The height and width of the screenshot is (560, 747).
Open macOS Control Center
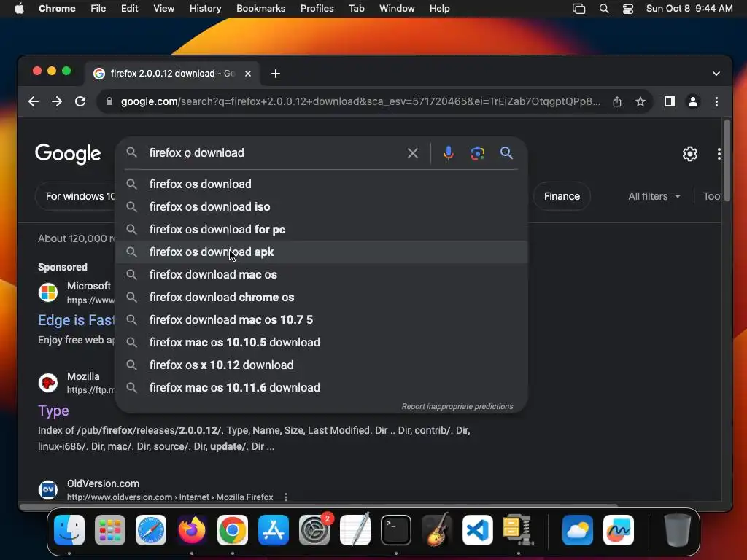(x=628, y=9)
